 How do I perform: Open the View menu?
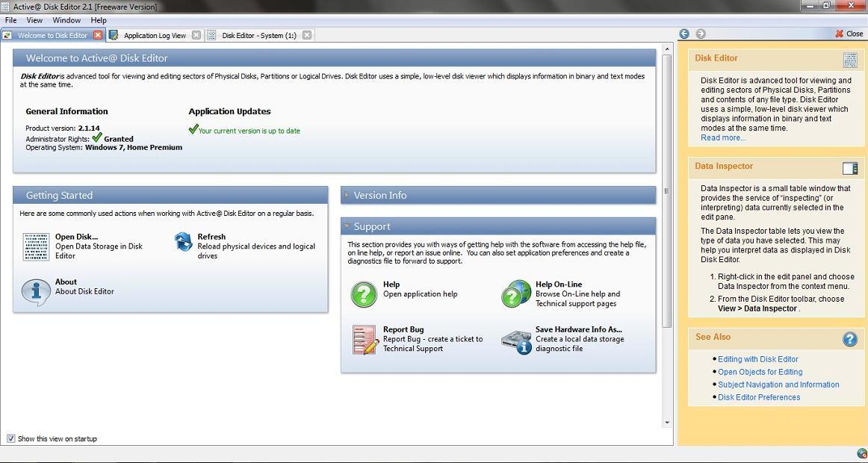point(34,20)
